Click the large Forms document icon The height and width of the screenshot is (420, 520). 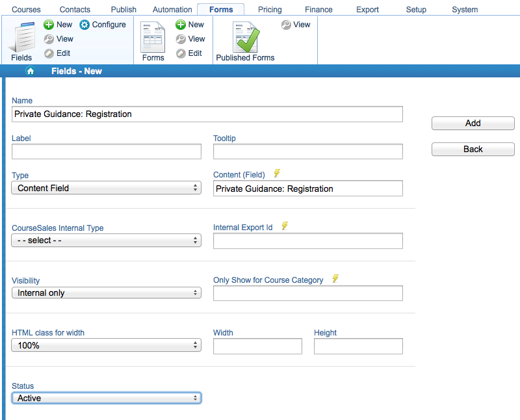click(153, 37)
